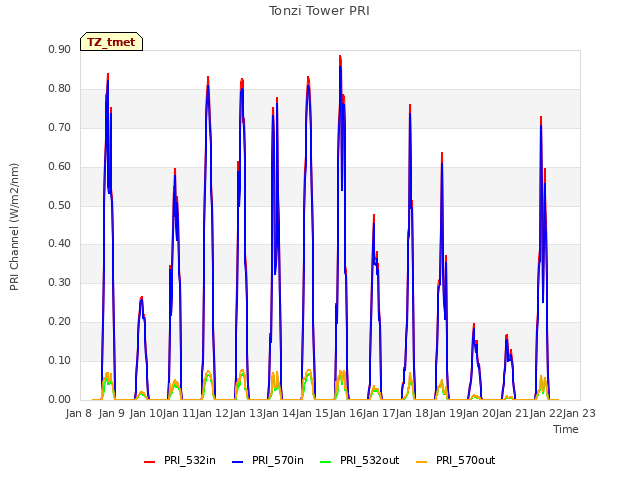The height and width of the screenshot is (480, 640).
Task: Click the 0.40 y-axis tick label
Action: pos(60,244)
